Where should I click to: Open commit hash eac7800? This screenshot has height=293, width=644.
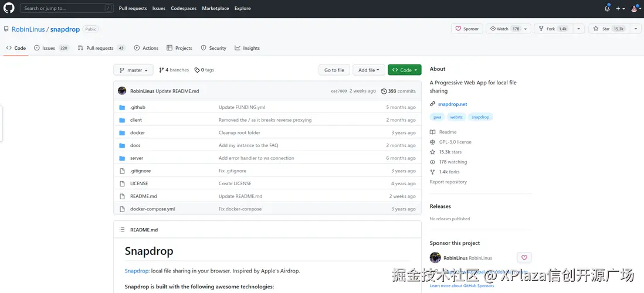point(339,91)
